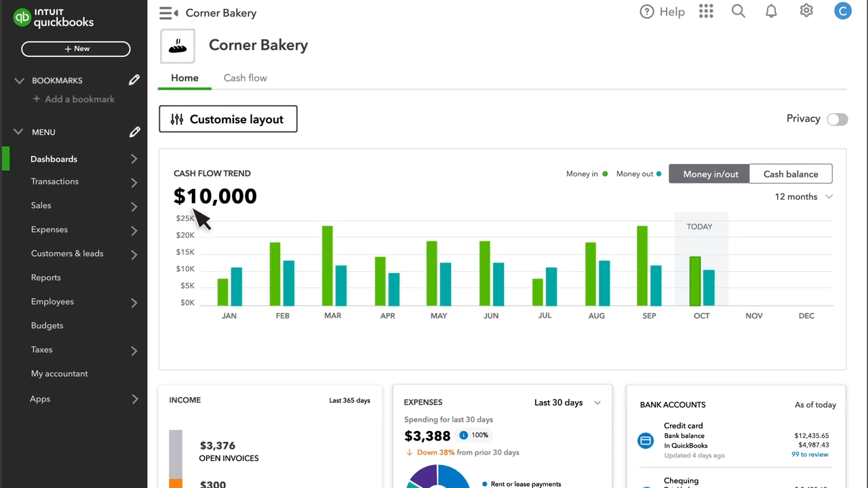Open settings using the gear icon
The image size is (868, 488).
(806, 11)
